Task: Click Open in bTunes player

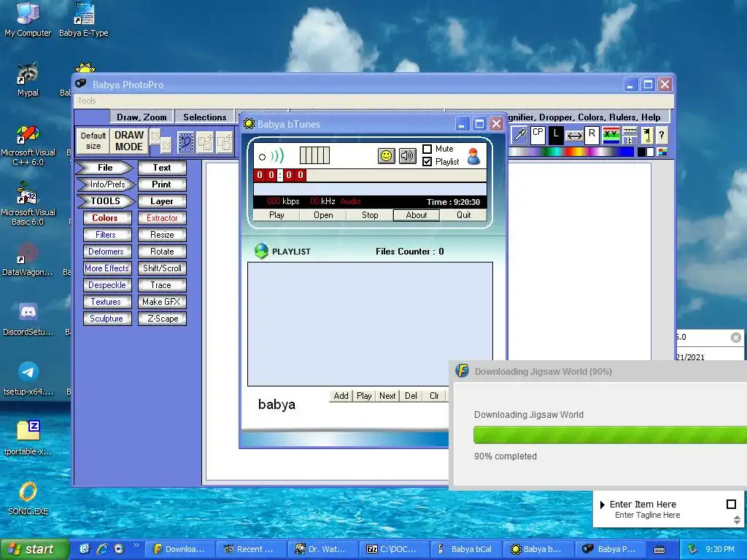Action: point(323,215)
